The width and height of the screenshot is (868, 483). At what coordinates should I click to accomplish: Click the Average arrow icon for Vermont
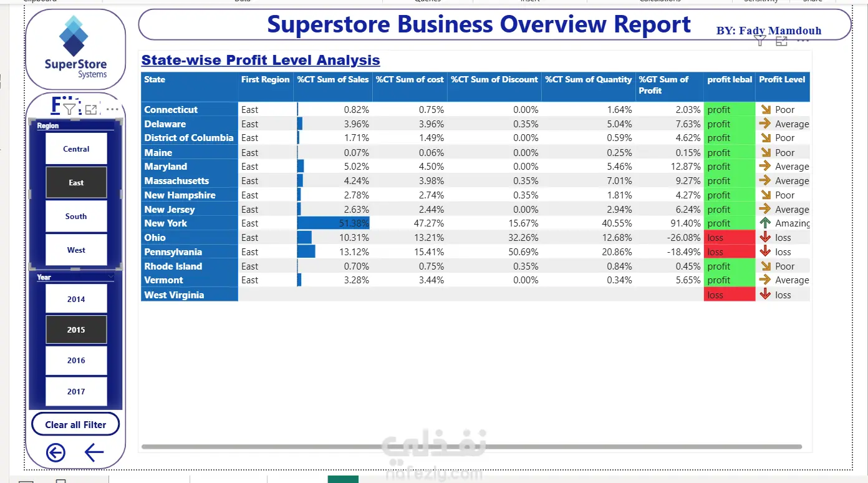click(x=765, y=280)
